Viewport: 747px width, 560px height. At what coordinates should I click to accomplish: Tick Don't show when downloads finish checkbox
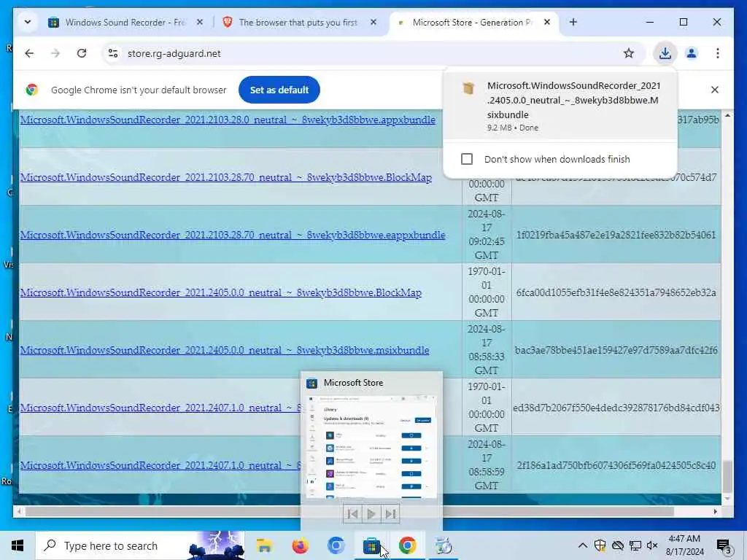coord(467,159)
